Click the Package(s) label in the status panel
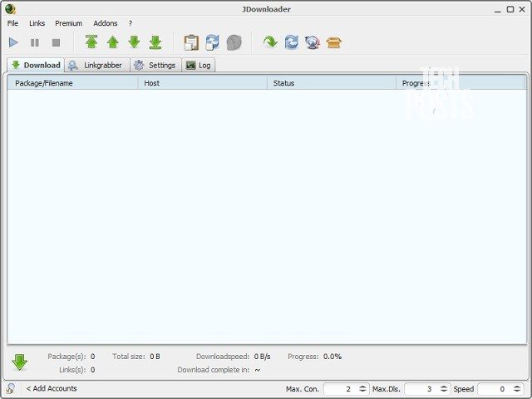The width and height of the screenshot is (532, 399). click(66, 357)
